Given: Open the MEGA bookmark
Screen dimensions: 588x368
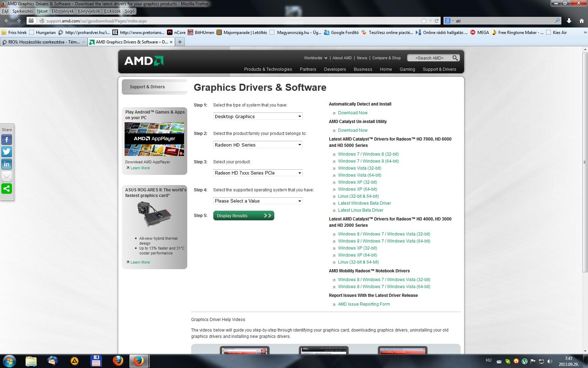Looking at the screenshot, I should click(x=479, y=32).
